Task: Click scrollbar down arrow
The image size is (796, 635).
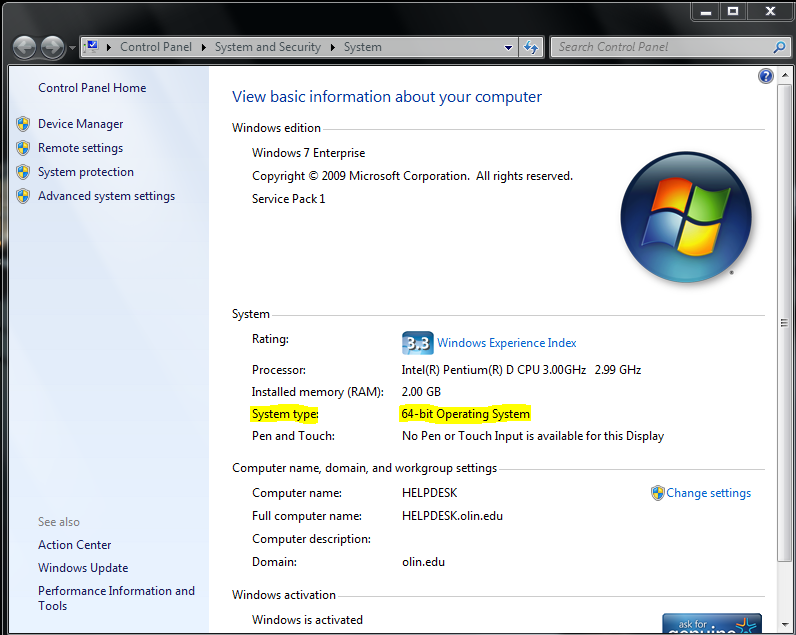Action: [x=785, y=625]
